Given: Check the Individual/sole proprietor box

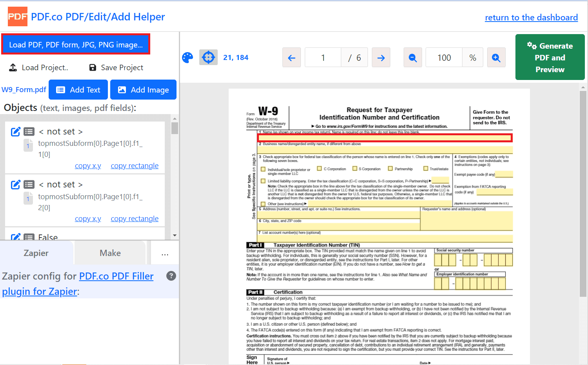Looking at the screenshot, I should pyautogui.click(x=263, y=169).
